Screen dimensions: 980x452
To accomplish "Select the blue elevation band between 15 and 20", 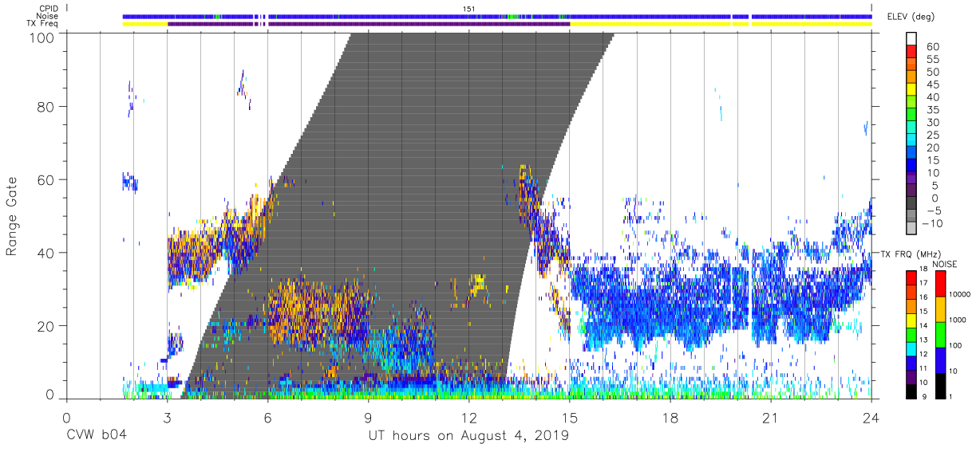I will click(x=911, y=154).
